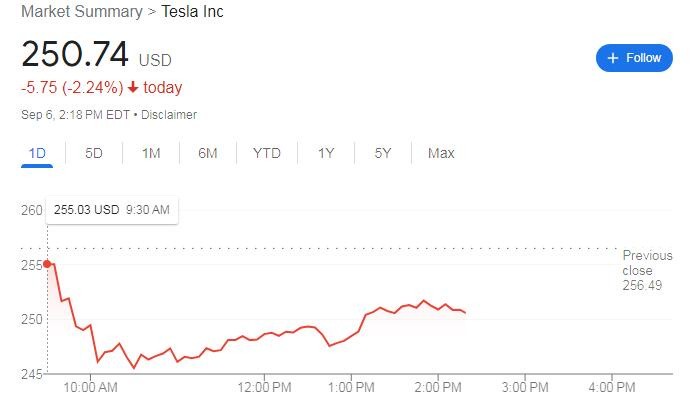Select the 6M time range tab
Screen dimensions: 691x409
(208, 153)
